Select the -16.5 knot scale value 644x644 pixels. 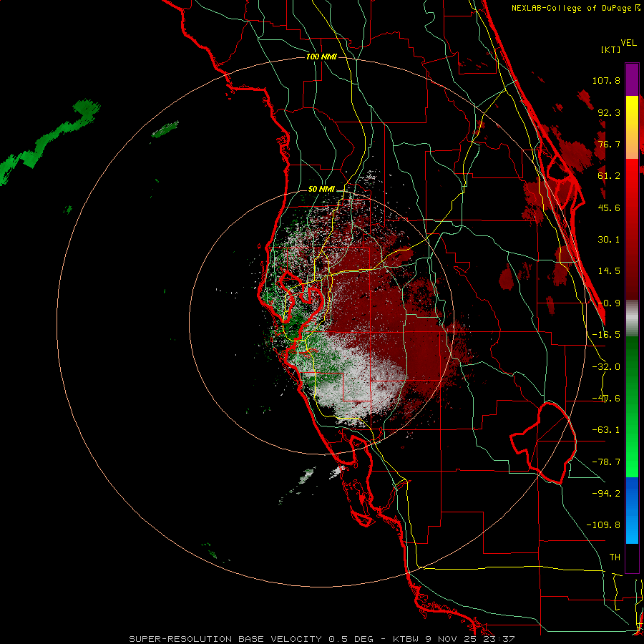[606, 335]
